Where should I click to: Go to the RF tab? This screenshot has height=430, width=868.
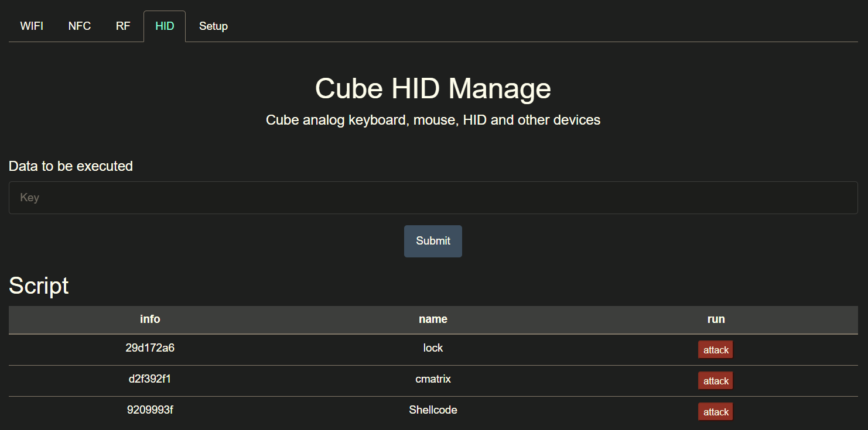point(123,26)
